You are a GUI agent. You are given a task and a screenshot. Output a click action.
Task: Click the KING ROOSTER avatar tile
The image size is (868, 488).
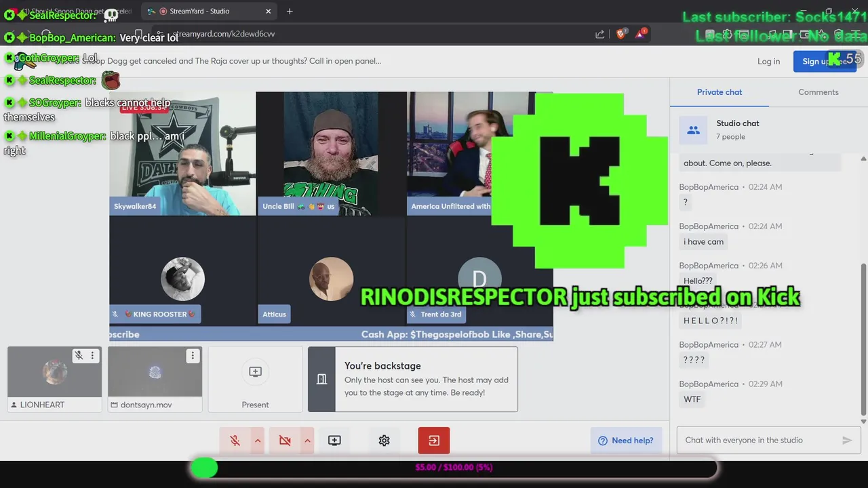pyautogui.click(x=182, y=279)
